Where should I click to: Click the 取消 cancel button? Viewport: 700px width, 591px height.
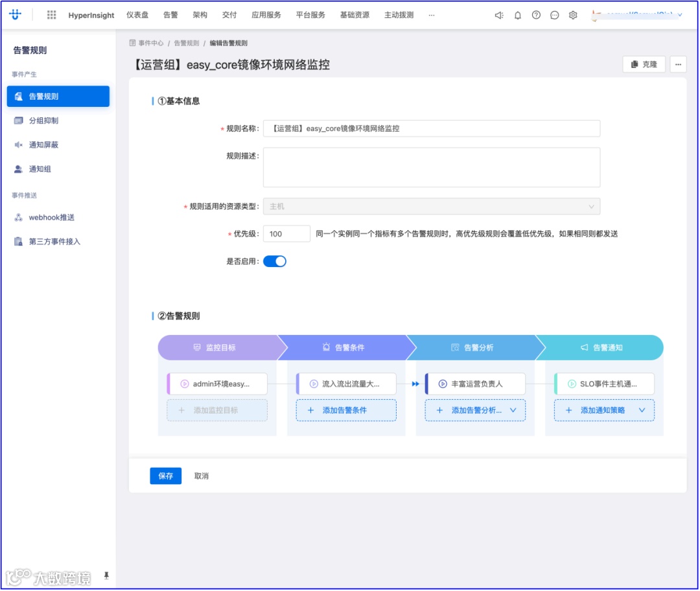(202, 476)
